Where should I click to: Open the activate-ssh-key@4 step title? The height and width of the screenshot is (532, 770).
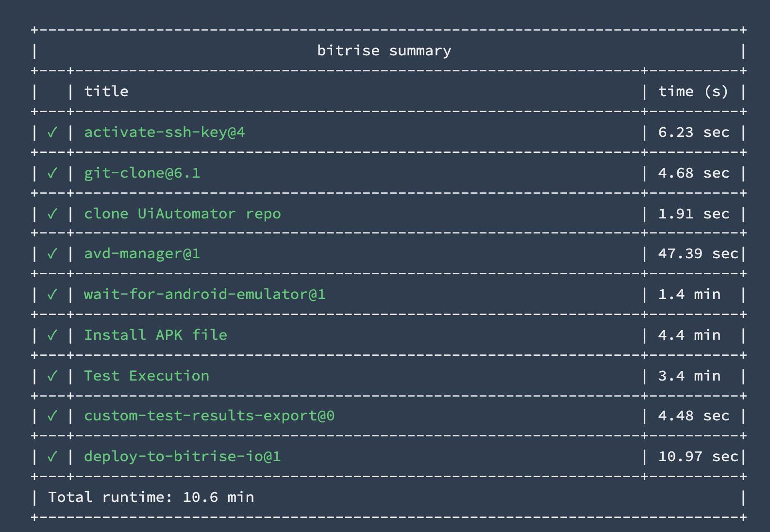[164, 132]
